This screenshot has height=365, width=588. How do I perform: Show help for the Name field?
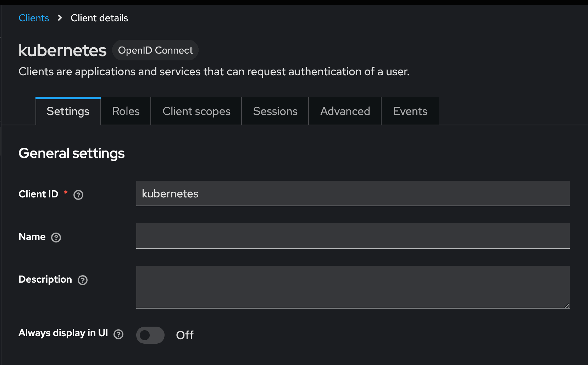(56, 237)
